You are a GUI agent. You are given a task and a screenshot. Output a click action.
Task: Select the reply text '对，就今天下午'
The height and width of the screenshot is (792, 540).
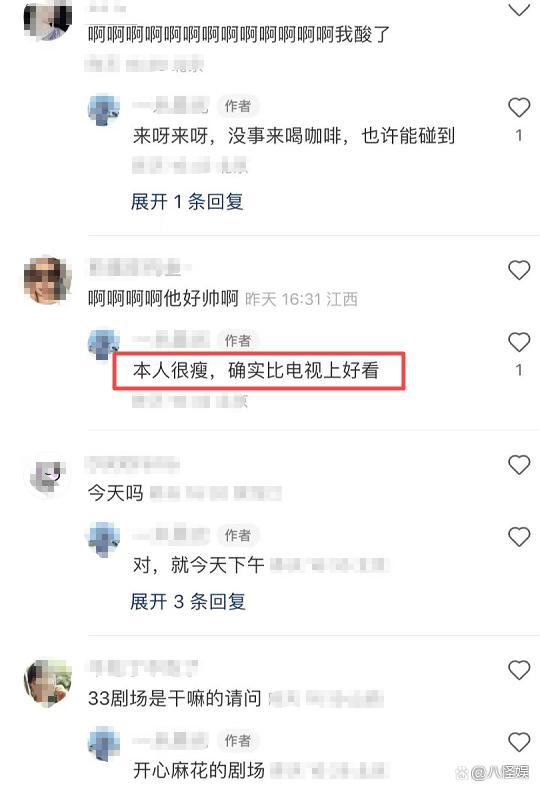tap(199, 564)
